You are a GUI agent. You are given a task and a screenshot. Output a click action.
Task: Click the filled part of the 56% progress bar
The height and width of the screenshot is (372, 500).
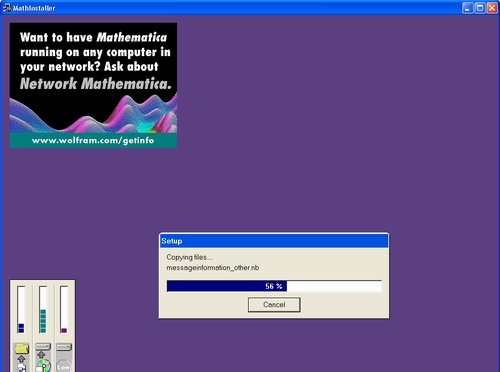click(227, 286)
